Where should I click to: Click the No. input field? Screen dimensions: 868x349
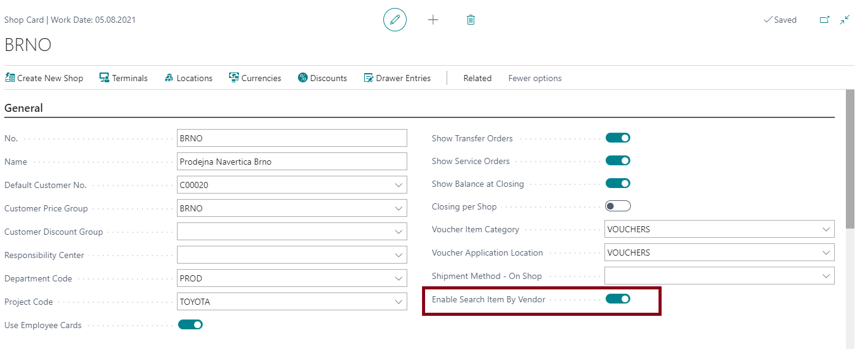[x=292, y=138]
